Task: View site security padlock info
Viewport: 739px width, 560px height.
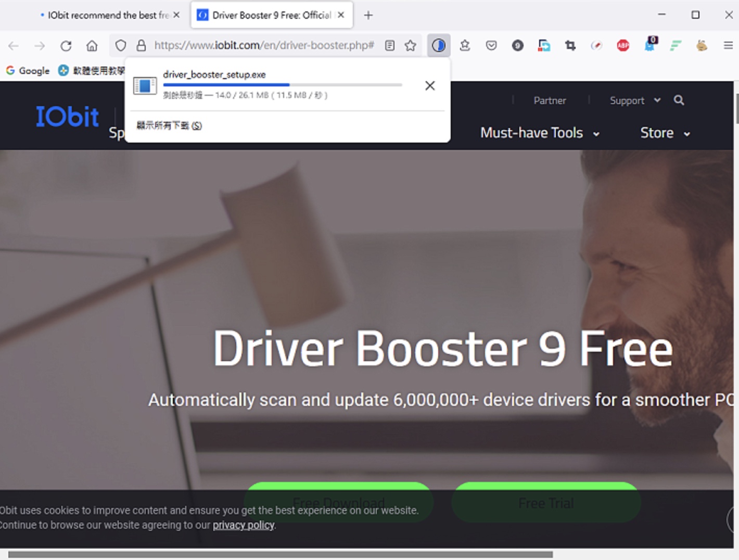Action: (x=141, y=46)
